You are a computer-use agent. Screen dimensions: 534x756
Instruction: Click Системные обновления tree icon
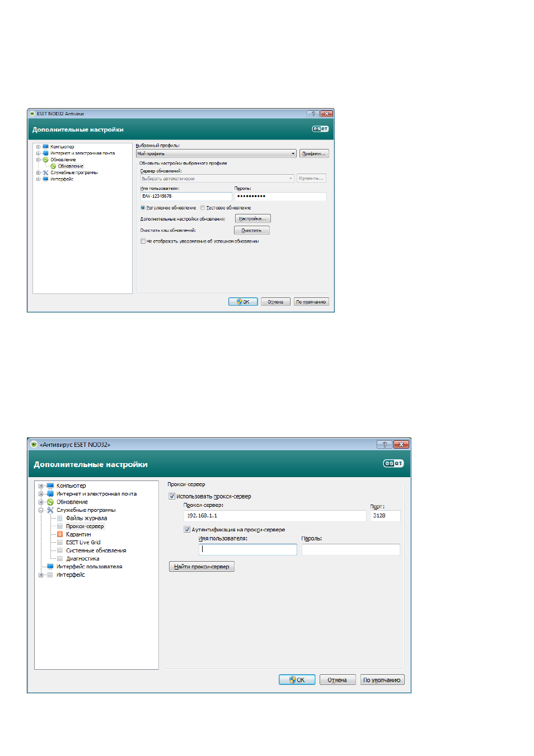click(60, 550)
